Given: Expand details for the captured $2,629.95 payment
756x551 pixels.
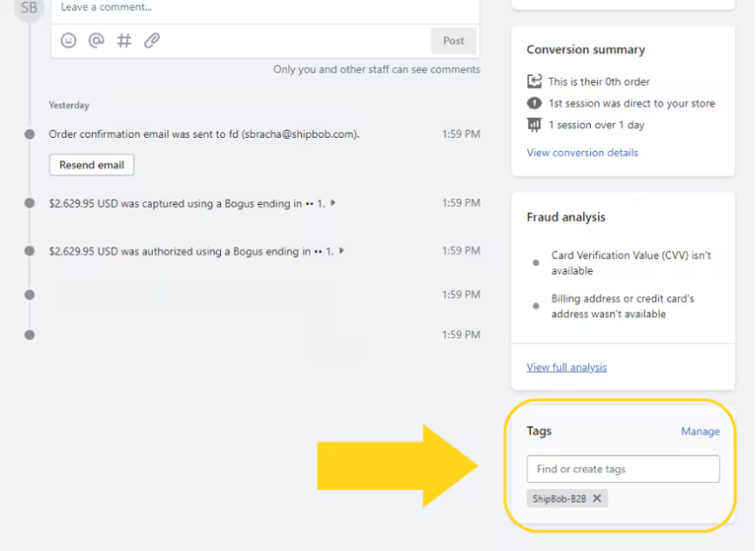Looking at the screenshot, I should point(333,203).
